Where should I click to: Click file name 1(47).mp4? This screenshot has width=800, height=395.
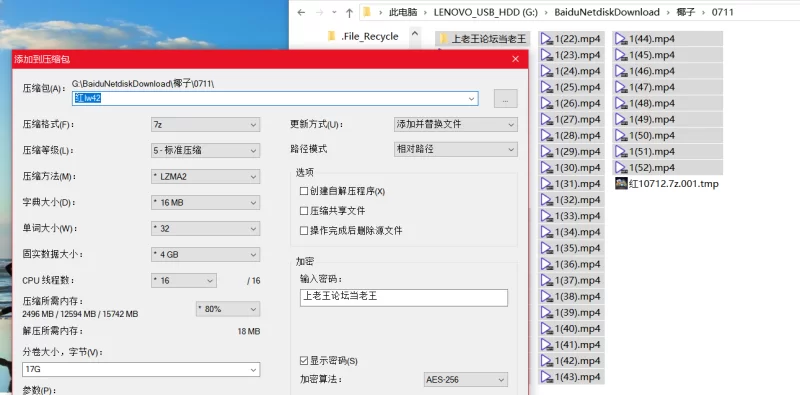click(652, 87)
